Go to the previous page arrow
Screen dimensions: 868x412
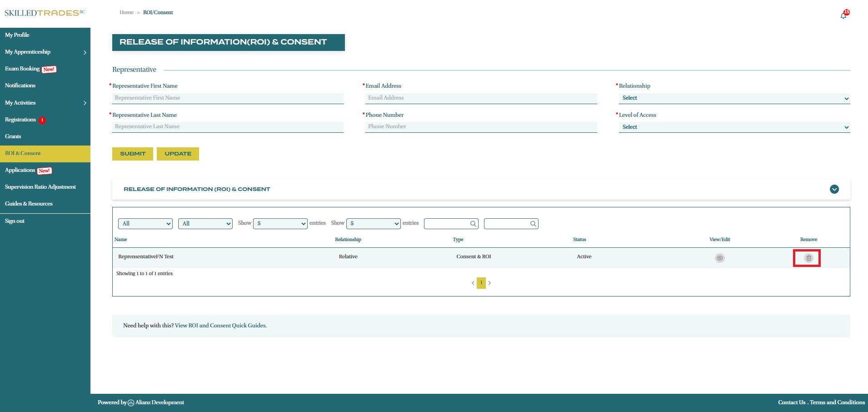(x=473, y=283)
